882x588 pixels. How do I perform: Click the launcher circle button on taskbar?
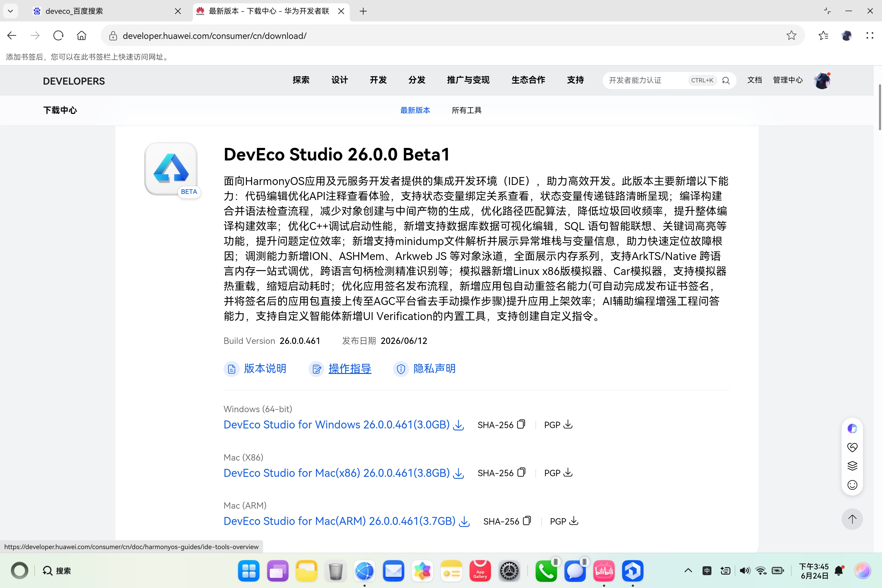(x=20, y=571)
